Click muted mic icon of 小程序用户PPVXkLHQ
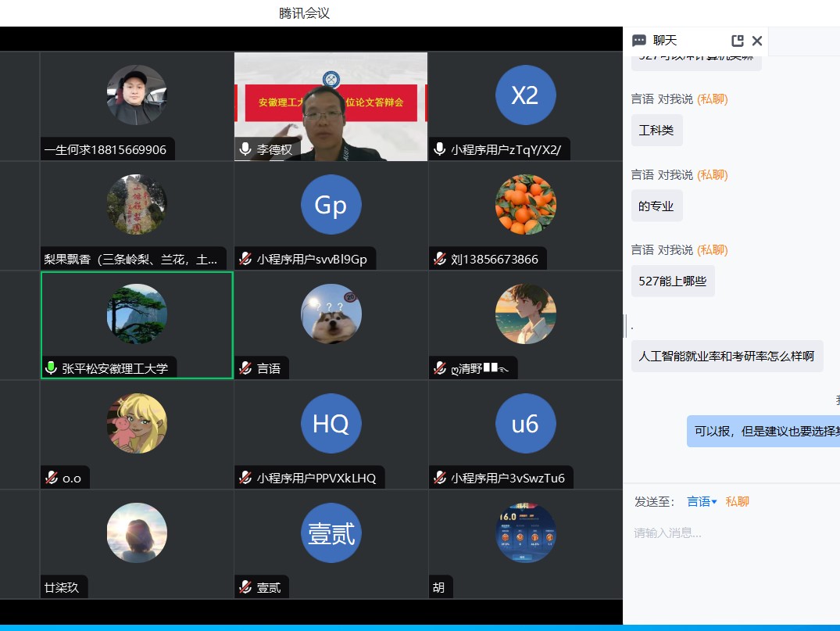Image resolution: width=840 pixels, height=631 pixels. (x=245, y=478)
